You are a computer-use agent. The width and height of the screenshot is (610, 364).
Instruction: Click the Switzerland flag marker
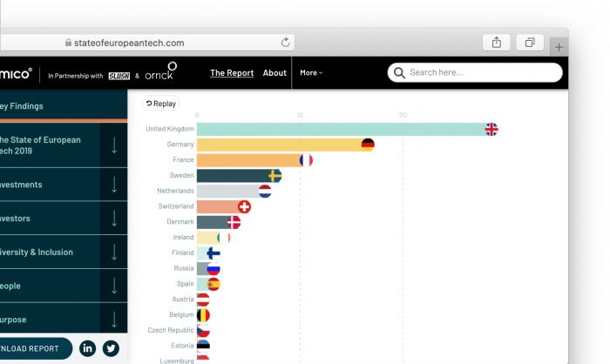(x=244, y=207)
